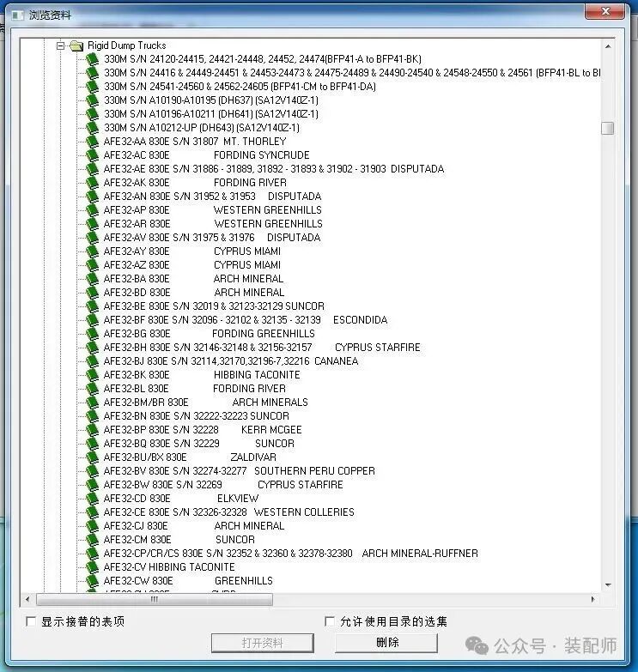Click book icon for AFE32-AE DISPUTADA

(x=92, y=169)
